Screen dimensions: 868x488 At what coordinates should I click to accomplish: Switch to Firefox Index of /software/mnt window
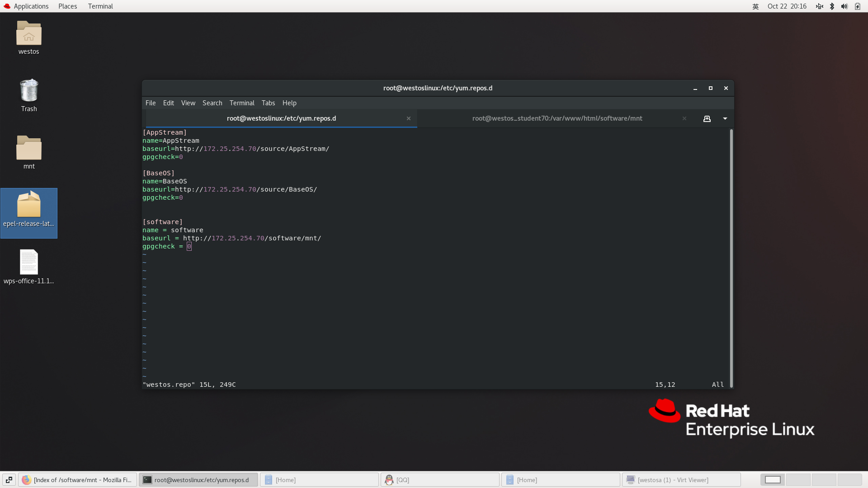[x=77, y=480]
